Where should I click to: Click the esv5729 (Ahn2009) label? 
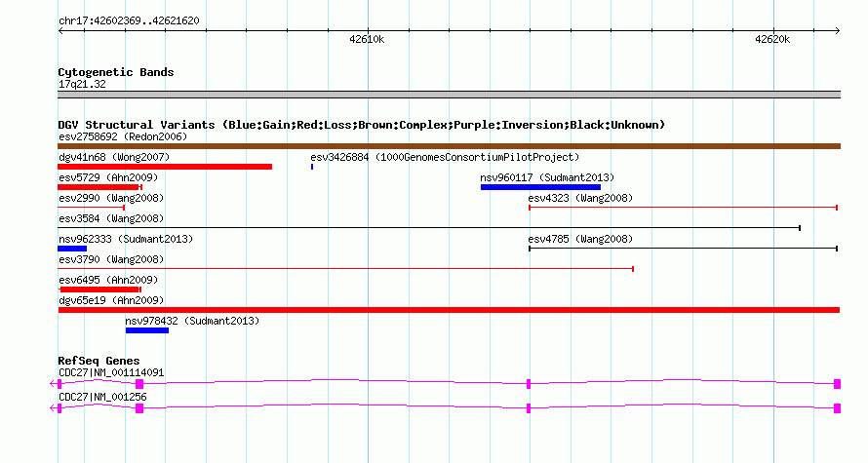pyautogui.click(x=108, y=177)
